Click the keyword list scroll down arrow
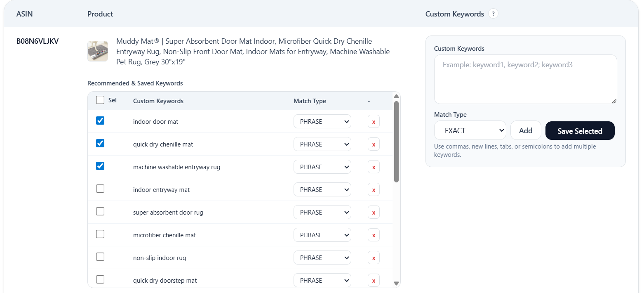The image size is (644, 293). [396, 284]
